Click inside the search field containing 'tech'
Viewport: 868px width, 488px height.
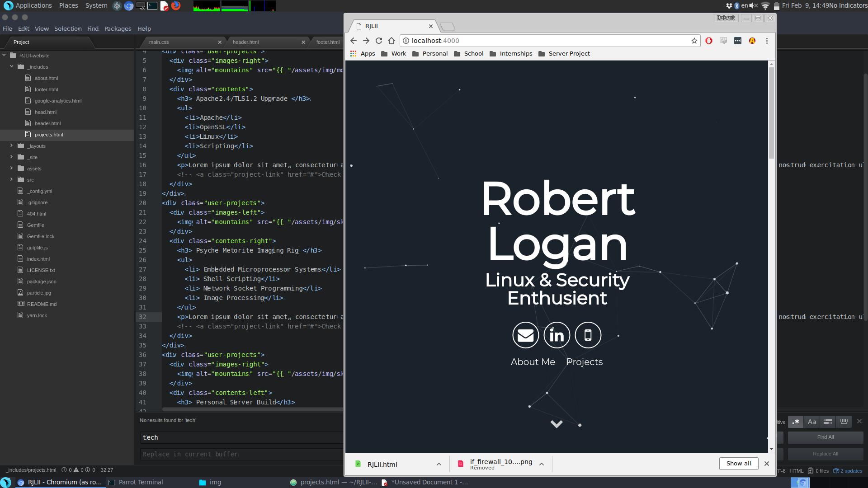[x=226, y=437]
